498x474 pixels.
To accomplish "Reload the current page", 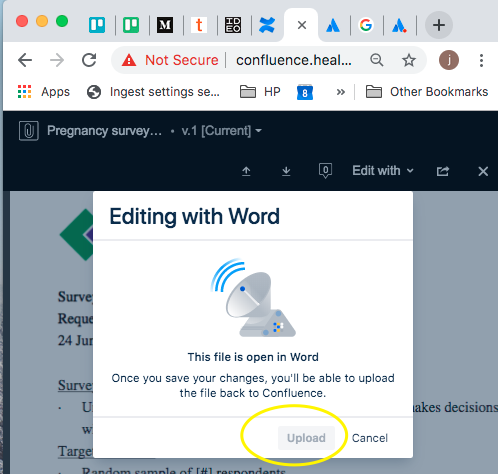I will 89,60.
